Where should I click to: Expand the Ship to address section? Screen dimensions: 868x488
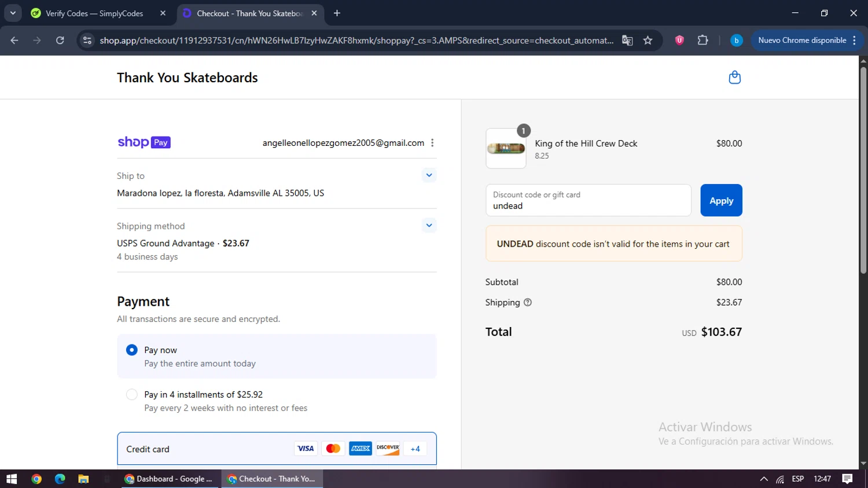click(x=429, y=175)
